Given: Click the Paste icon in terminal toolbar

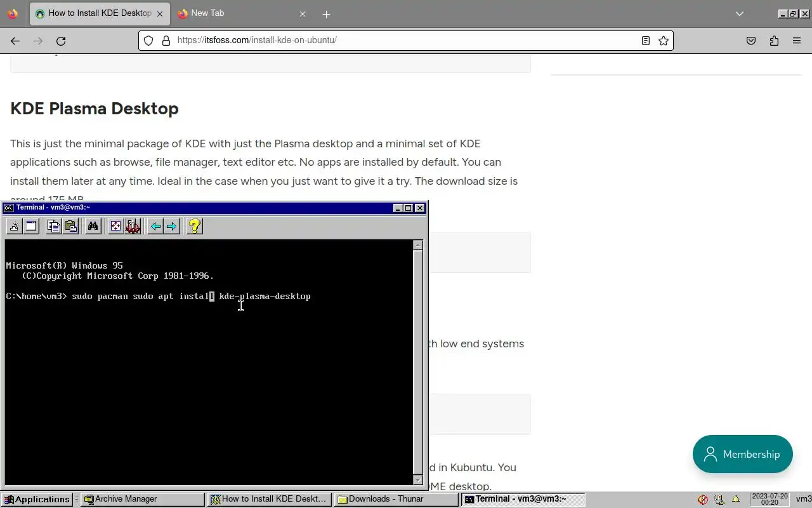Looking at the screenshot, I should tap(70, 226).
